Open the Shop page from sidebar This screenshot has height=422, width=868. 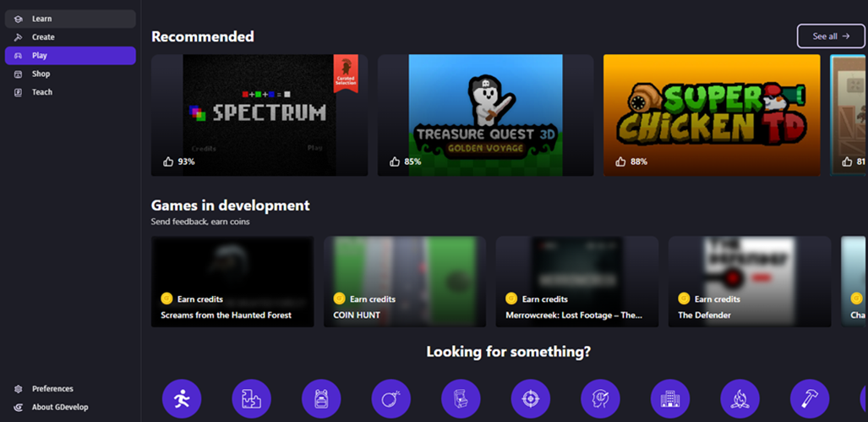pyautogui.click(x=41, y=74)
